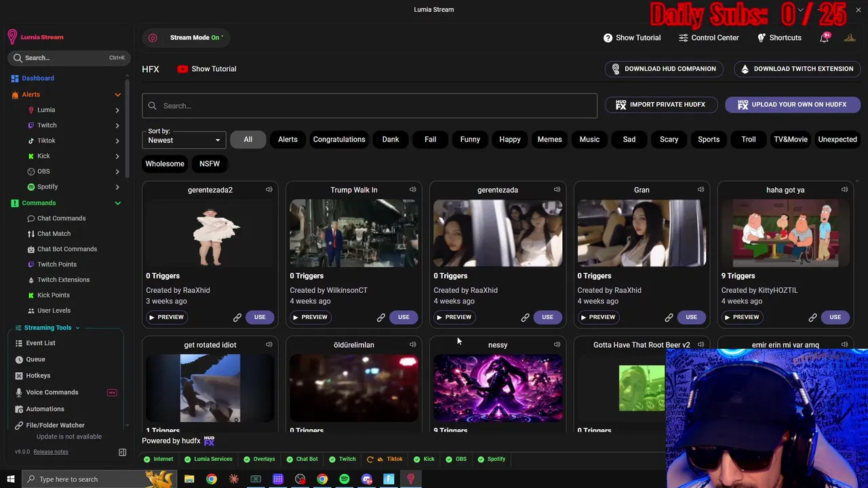868x488 pixels.
Task: Open the nessy thumbnail
Action: click(498, 388)
